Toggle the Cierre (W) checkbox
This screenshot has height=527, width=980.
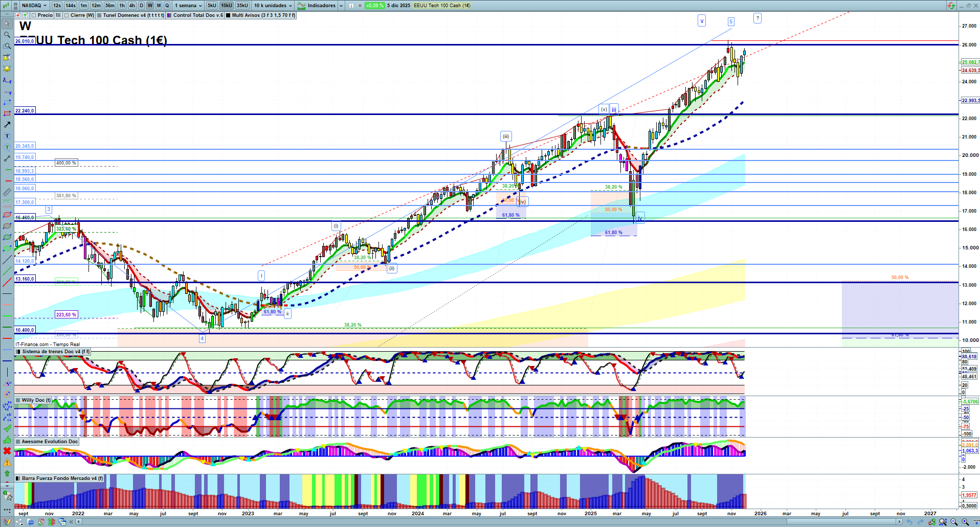pos(66,15)
